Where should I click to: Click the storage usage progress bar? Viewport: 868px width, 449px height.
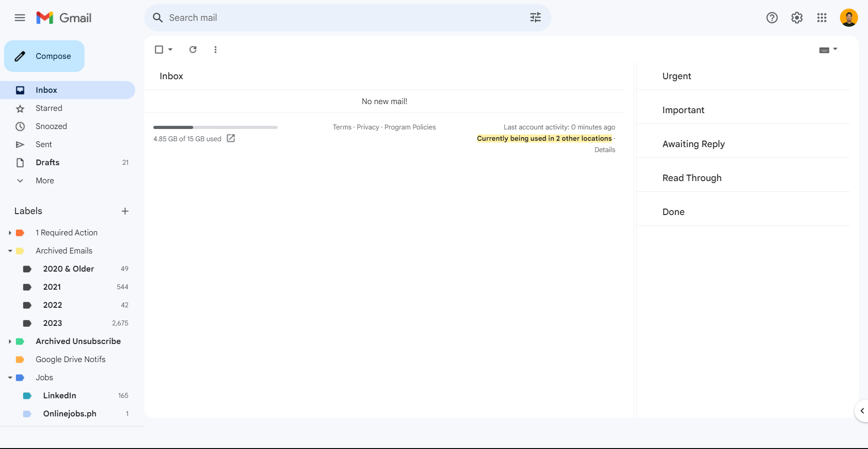(x=215, y=127)
